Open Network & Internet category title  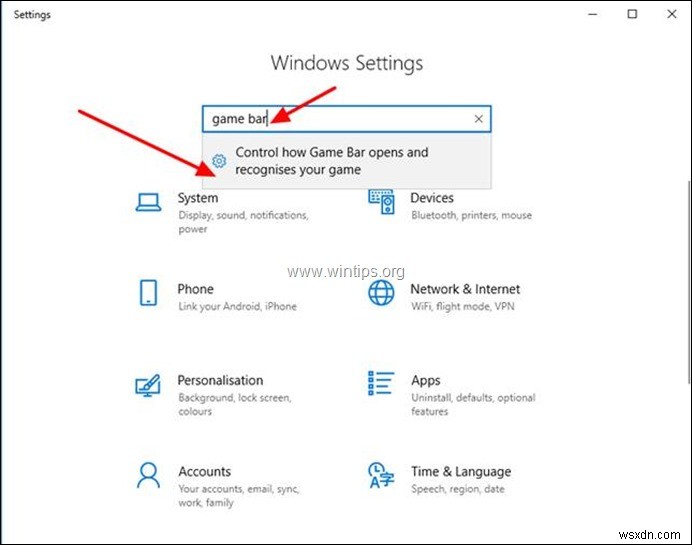click(465, 289)
